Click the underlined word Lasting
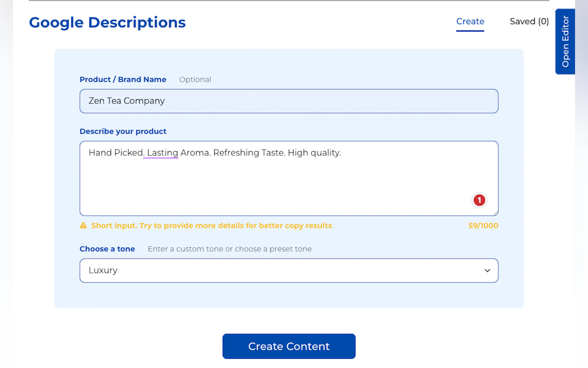Viewport: 588px width, 368px height. (x=162, y=153)
